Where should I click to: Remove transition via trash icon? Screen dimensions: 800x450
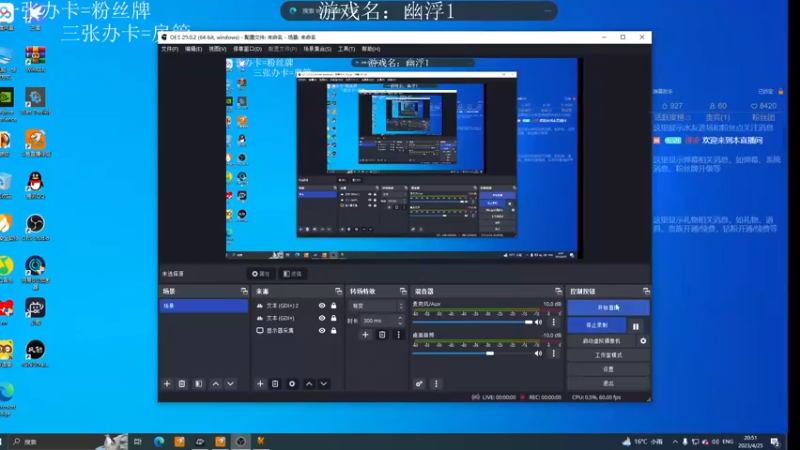382,335
